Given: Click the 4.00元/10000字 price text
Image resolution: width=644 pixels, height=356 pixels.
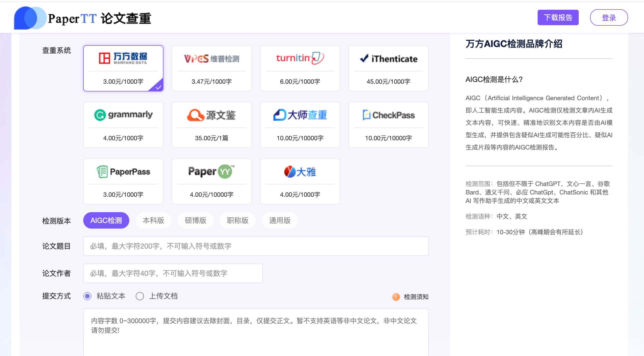Looking at the screenshot, I should (212, 195).
